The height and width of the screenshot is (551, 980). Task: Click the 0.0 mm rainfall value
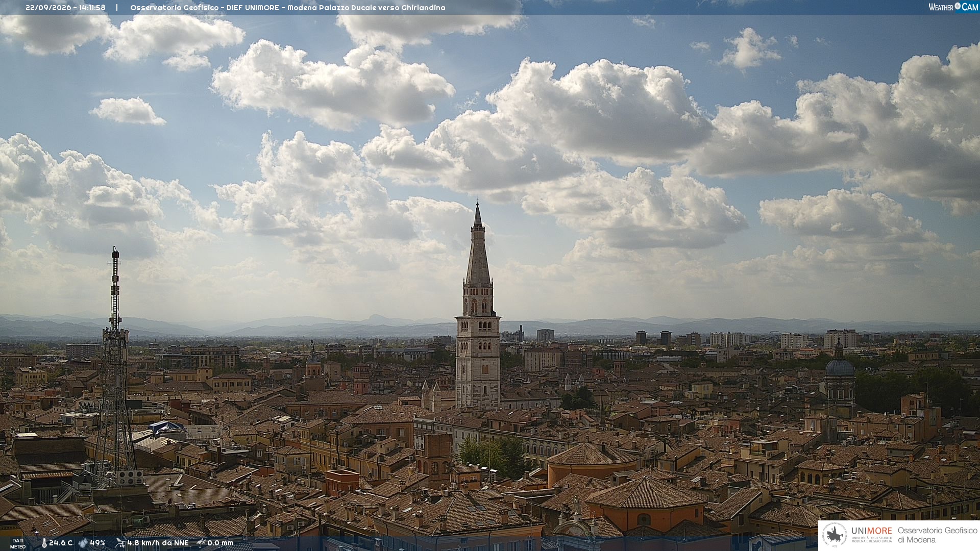point(220,543)
